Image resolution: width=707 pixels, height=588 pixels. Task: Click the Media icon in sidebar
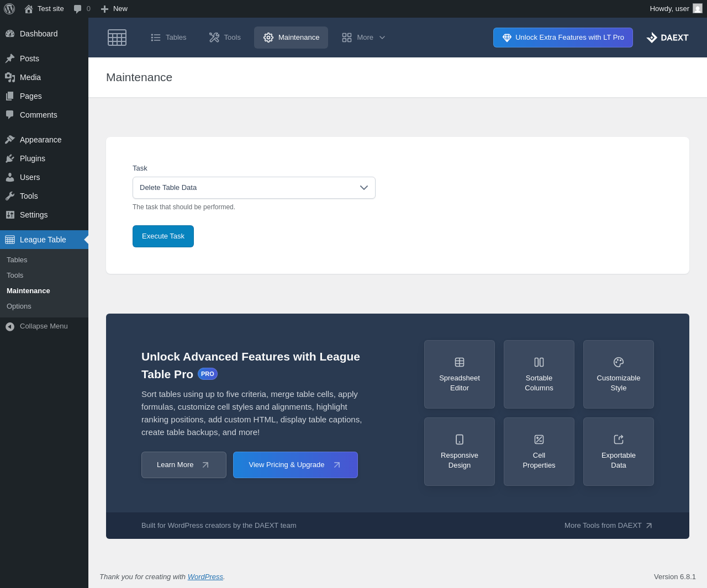click(10, 77)
